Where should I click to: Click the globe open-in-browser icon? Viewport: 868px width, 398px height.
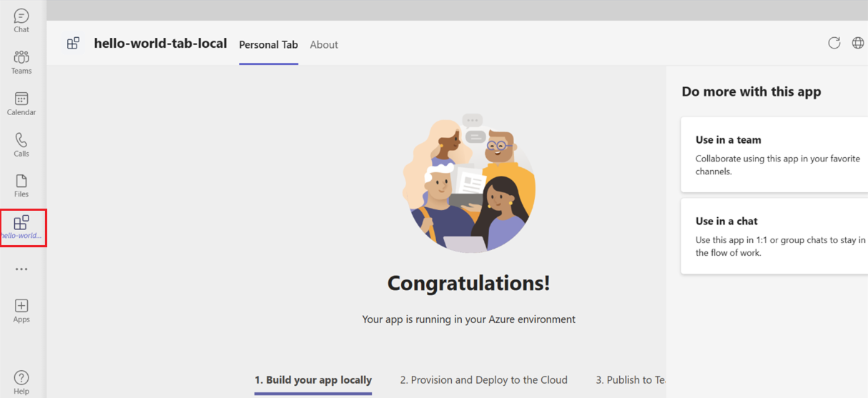pyautogui.click(x=858, y=43)
